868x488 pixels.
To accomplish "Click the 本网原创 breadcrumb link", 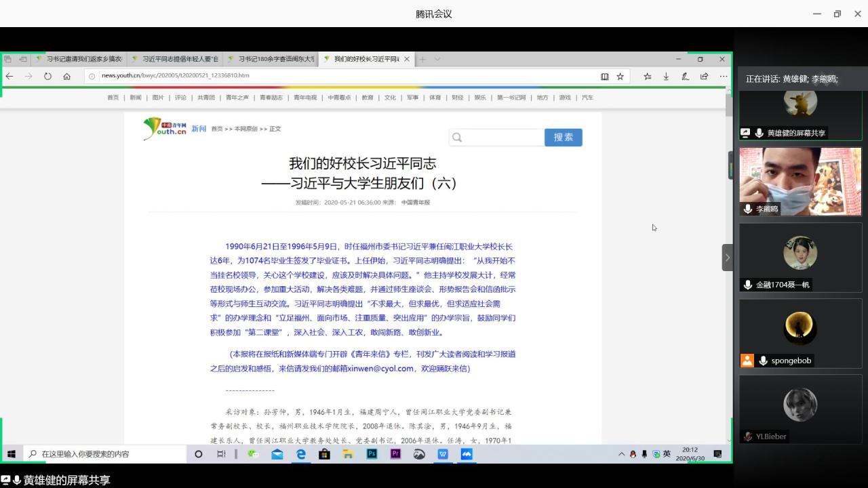I will [245, 129].
